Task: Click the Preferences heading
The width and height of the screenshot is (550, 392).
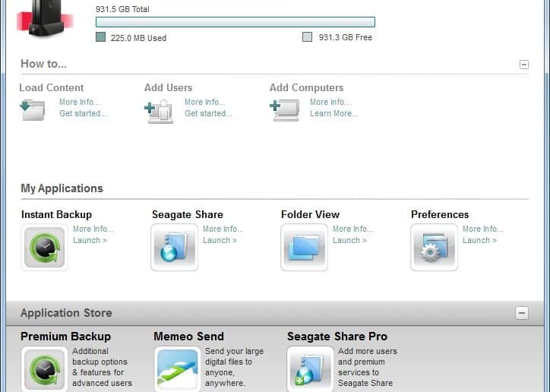Action: (440, 214)
